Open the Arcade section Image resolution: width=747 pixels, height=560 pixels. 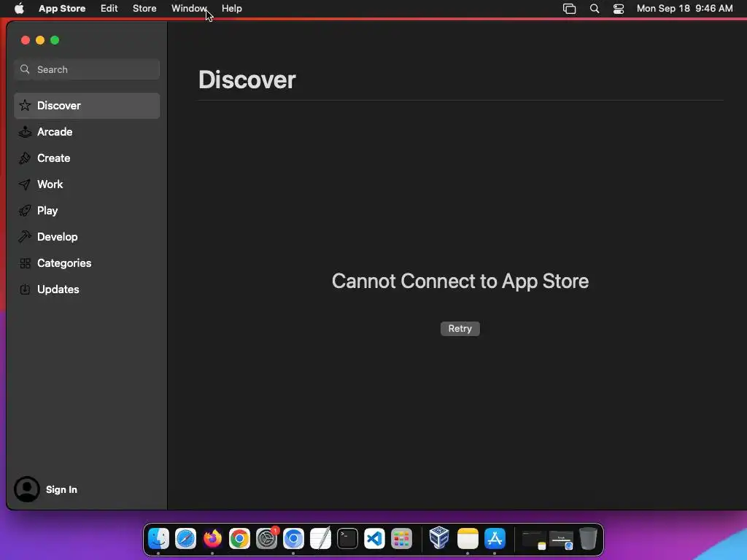[87, 132]
